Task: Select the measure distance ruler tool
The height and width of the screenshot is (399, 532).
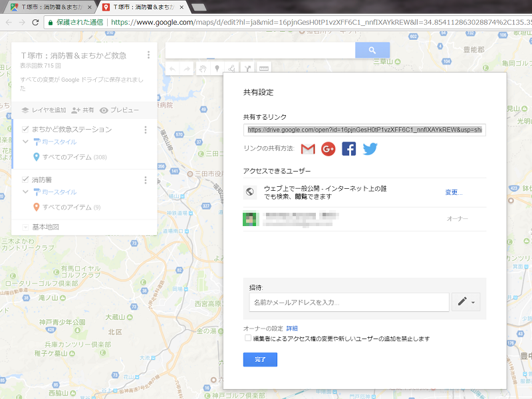Action: point(263,69)
